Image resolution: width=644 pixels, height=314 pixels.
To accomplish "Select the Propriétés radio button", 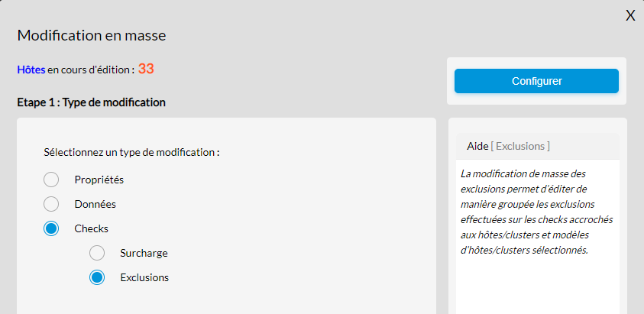I will (x=51, y=180).
